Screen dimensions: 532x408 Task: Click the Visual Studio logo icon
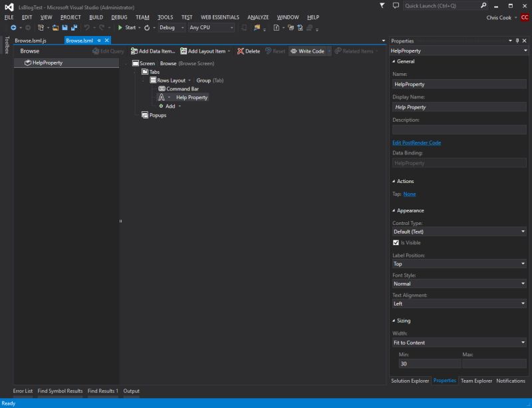point(9,7)
